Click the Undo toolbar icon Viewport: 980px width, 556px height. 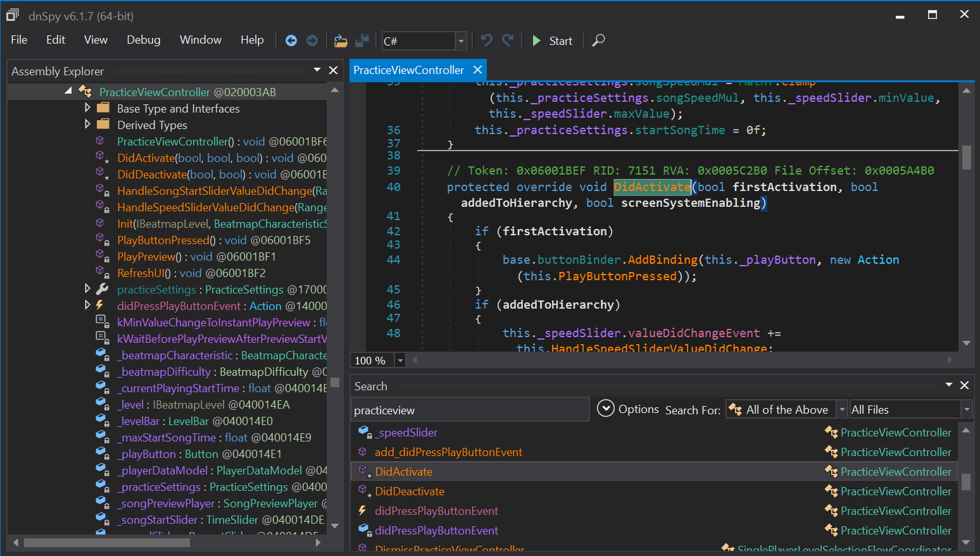pos(486,40)
